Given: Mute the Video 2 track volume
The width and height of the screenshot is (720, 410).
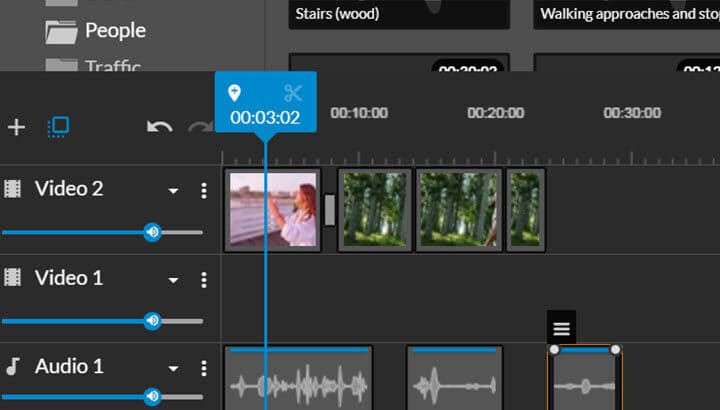Looking at the screenshot, I should [152, 232].
